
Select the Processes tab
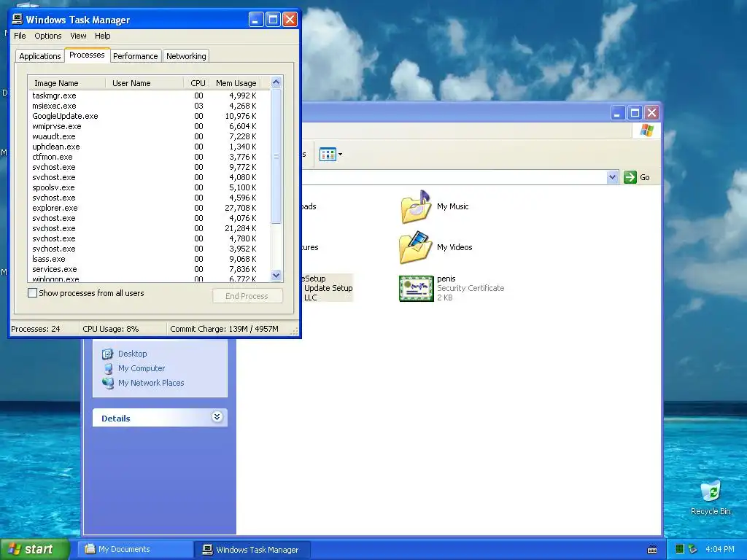pyautogui.click(x=87, y=55)
